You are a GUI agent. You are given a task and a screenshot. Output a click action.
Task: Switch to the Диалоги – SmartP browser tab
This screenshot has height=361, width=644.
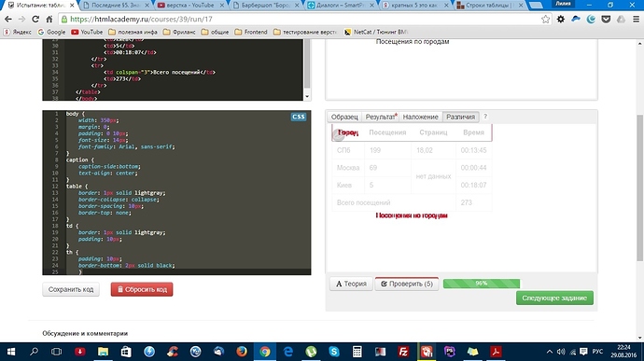340,6
